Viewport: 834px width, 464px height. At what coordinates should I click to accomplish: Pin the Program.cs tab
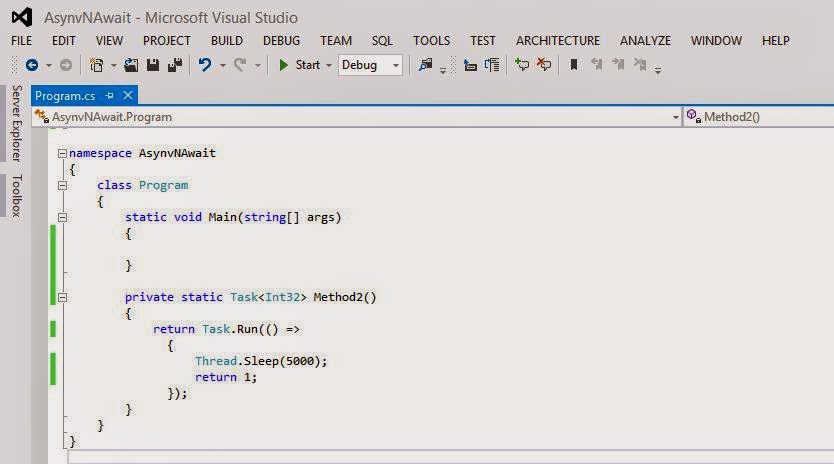coord(110,96)
